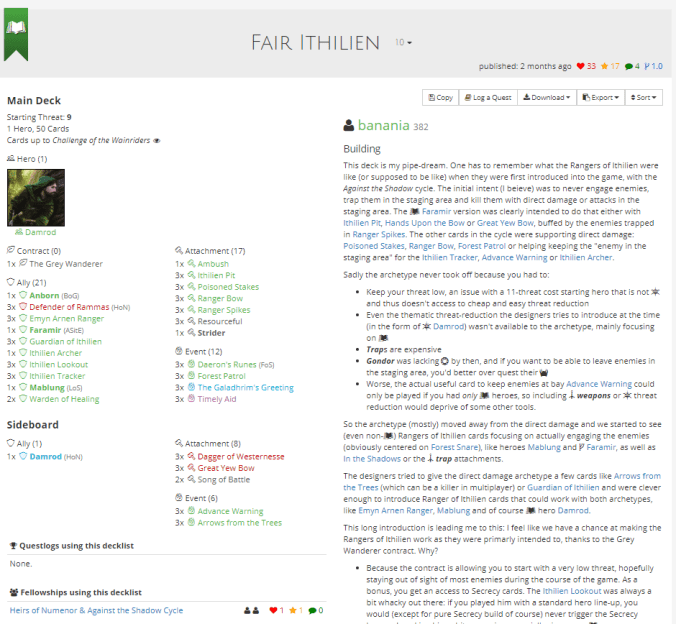
Task: Toggle the eye icon next to Challenge of the Wainriders
Action: [x=156, y=141]
